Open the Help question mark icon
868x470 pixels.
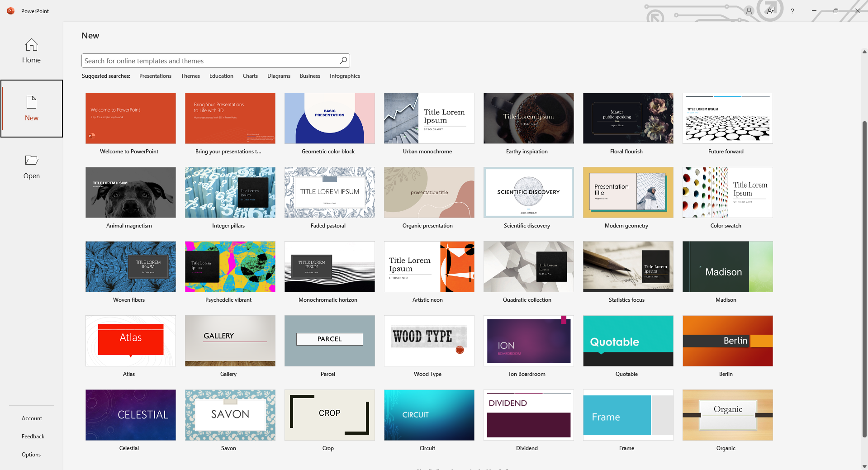[x=792, y=11]
